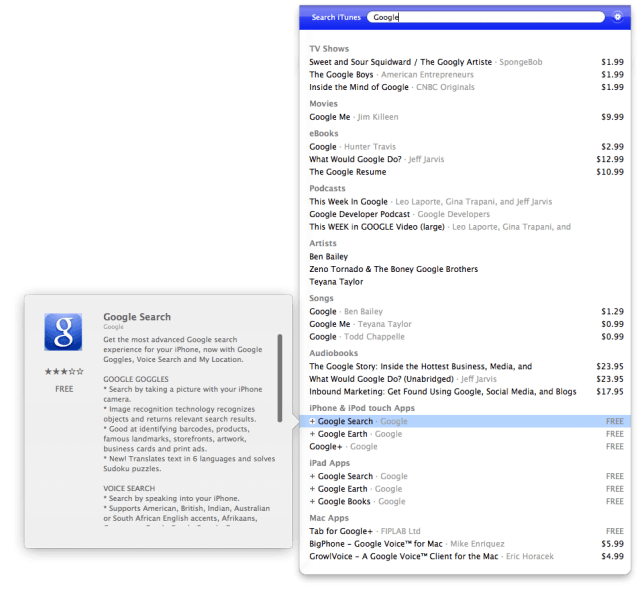The image size is (640, 589).
Task: Click the FREE label under the app icon
Action: point(64,388)
